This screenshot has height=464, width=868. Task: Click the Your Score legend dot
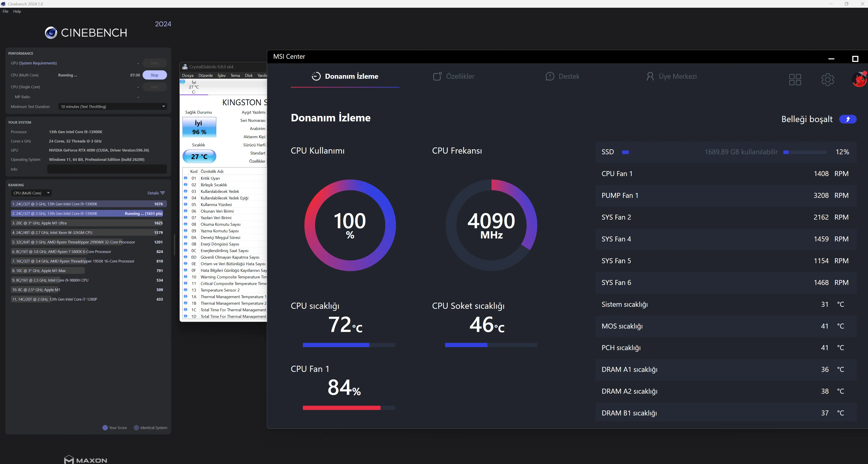point(105,428)
